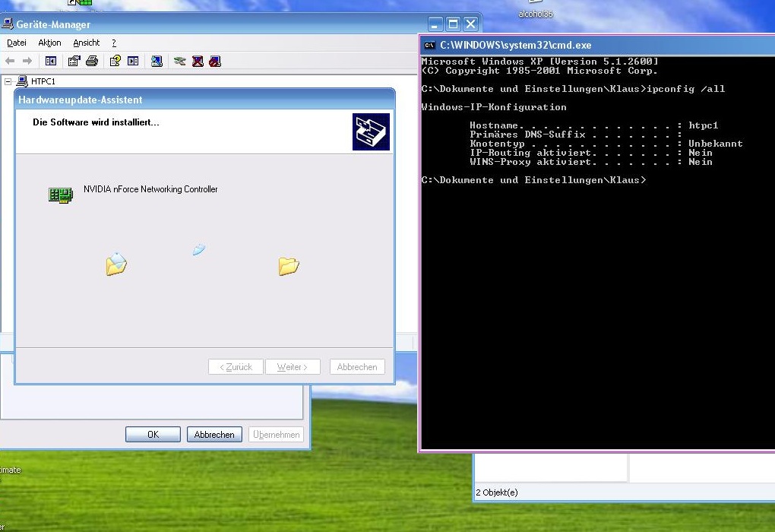Click the cmd.exe title bar icon

429,45
